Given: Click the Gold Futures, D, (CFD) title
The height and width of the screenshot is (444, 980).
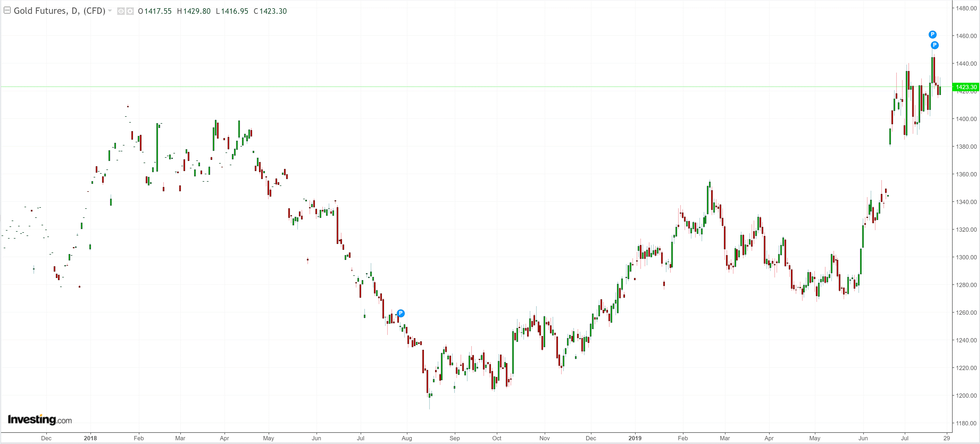Looking at the screenshot, I should point(59,11).
